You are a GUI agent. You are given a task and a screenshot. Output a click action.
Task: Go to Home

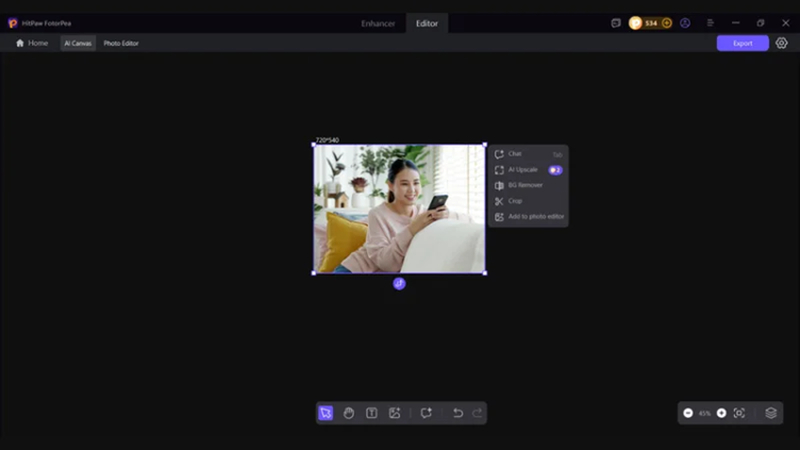click(x=32, y=43)
